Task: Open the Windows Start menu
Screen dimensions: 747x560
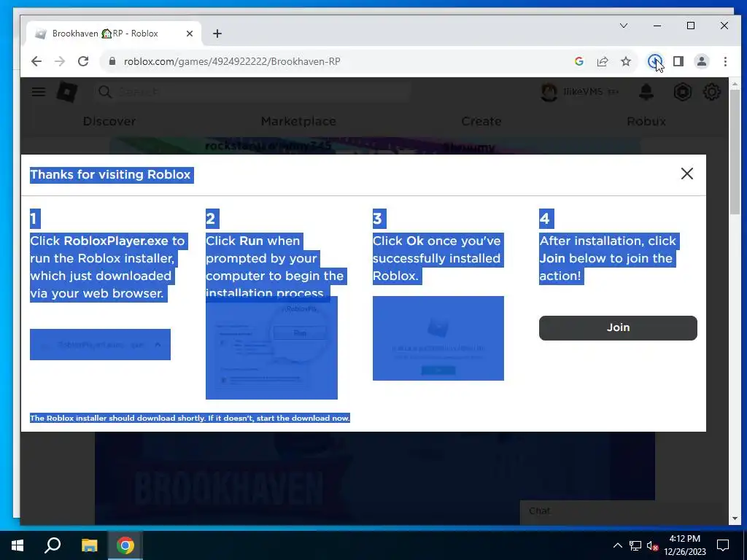Action: [x=18, y=545]
